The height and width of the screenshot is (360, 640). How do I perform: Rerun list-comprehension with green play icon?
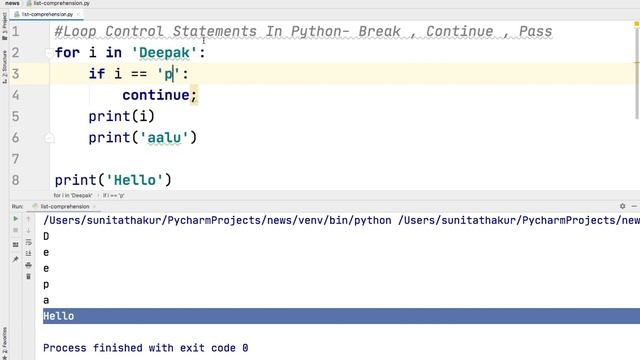[x=16, y=219]
